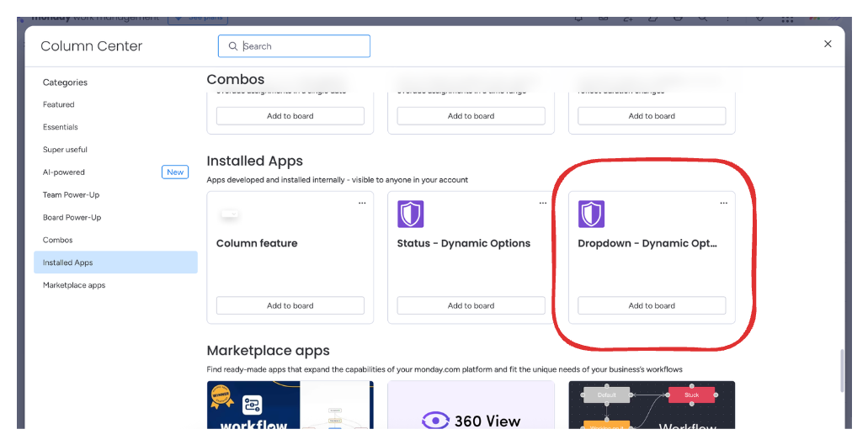Viewport: 868px width, 445px height.
Task: Open more options on Column feature card
Action: pyautogui.click(x=362, y=203)
